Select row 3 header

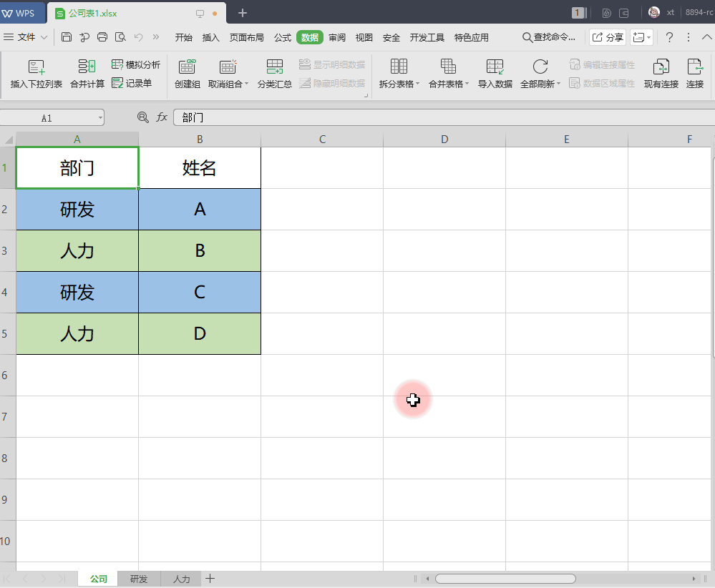pyautogui.click(x=8, y=250)
